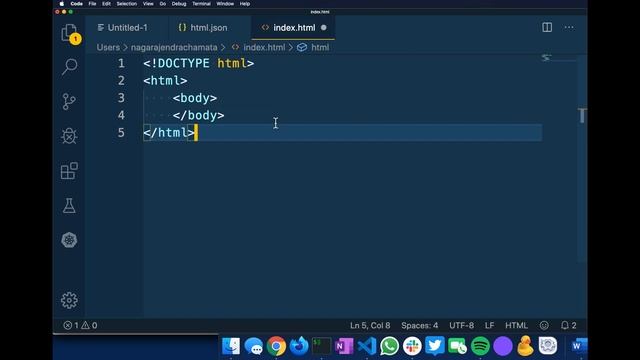Open the Help menu

click(244, 4)
